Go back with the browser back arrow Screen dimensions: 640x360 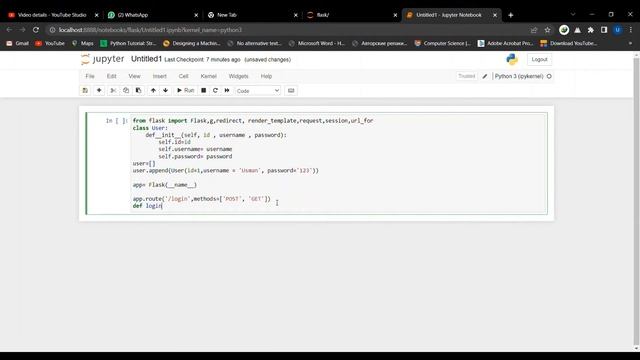[x=9, y=30]
